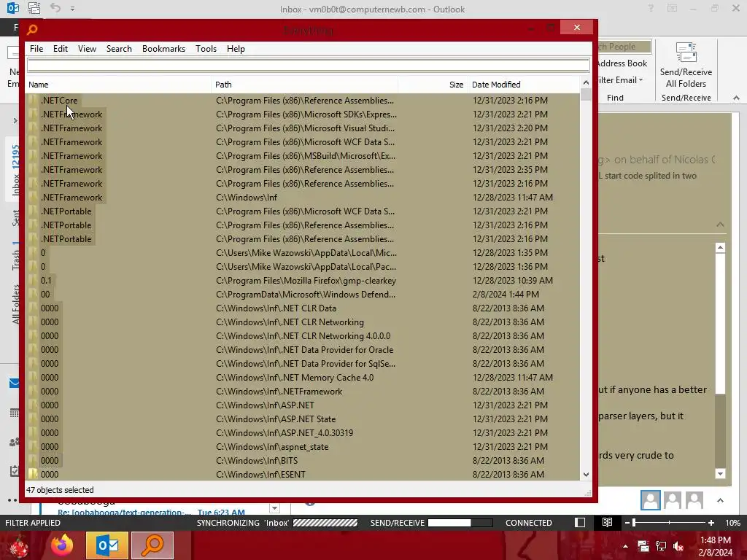Open the Tools menu in Everything

pos(206,49)
